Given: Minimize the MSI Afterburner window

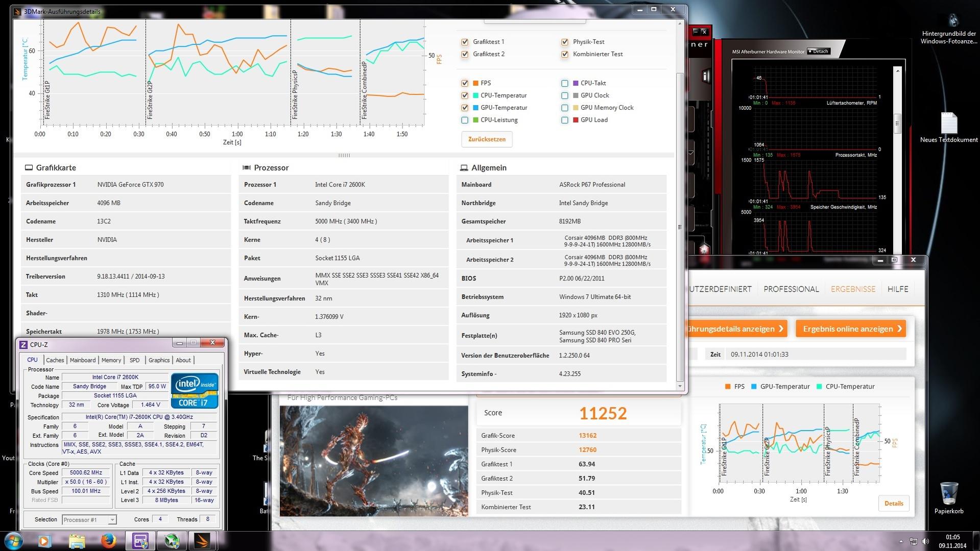Looking at the screenshot, I should (x=695, y=32).
